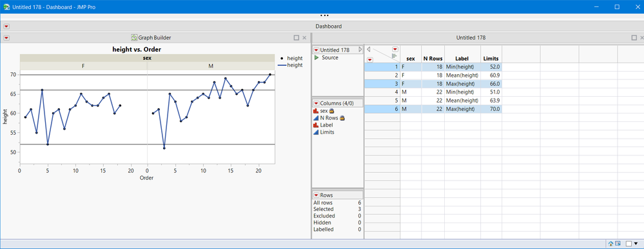The width and height of the screenshot is (644, 249).
Task: Select row 4 in the data table
Action: (x=382, y=92)
